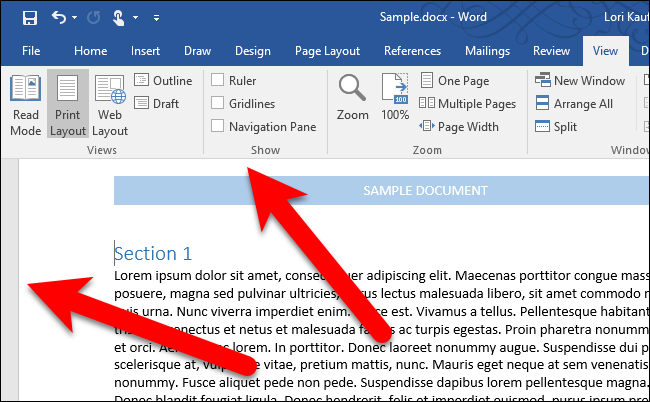Split the document window

(x=556, y=126)
